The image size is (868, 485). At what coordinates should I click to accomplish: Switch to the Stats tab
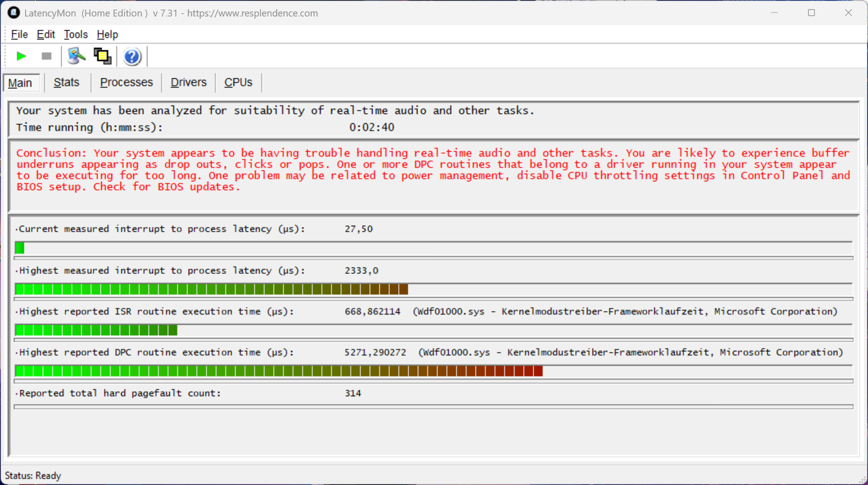66,82
